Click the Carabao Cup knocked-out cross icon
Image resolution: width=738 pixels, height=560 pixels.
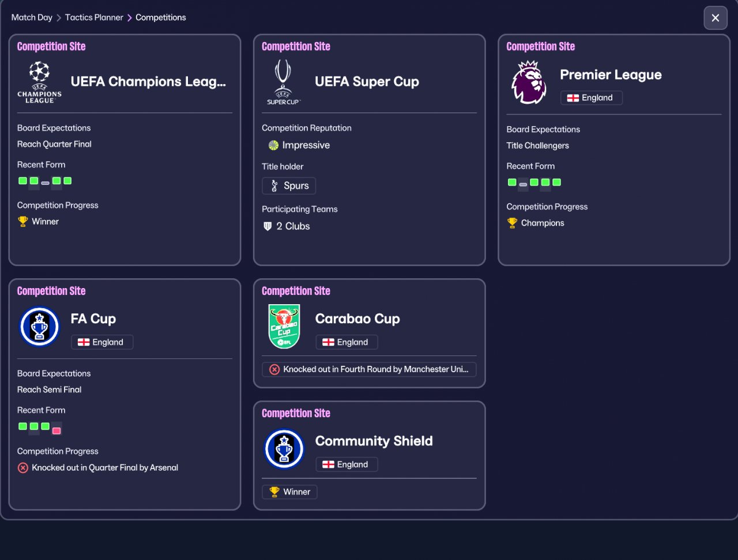[274, 369]
